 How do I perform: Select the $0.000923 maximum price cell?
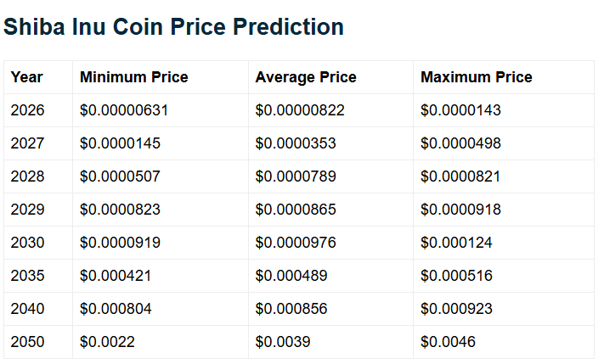[x=456, y=309]
